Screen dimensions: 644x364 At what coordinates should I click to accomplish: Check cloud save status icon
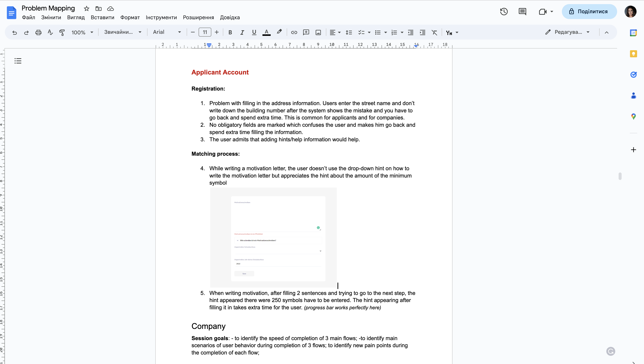(111, 9)
